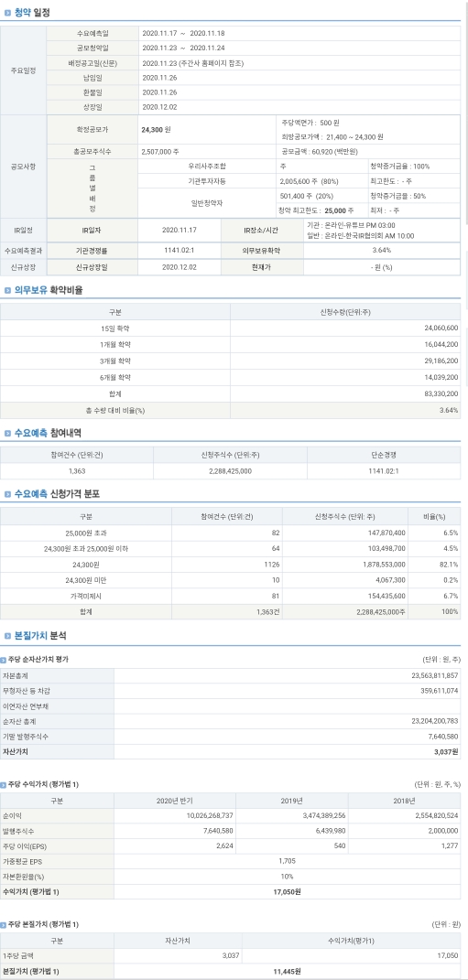Click 공모금액 60,920 (백만원) text
This screenshot has height=980, width=468.
pos(319,151)
